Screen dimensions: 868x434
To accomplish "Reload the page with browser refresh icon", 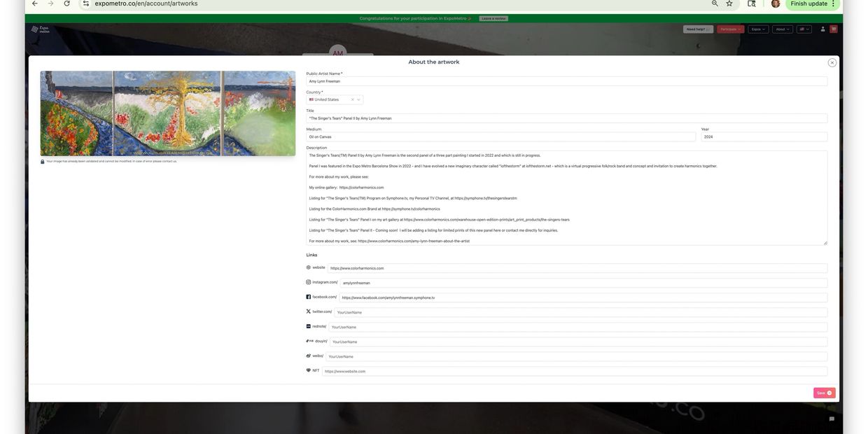I will 66,3.
